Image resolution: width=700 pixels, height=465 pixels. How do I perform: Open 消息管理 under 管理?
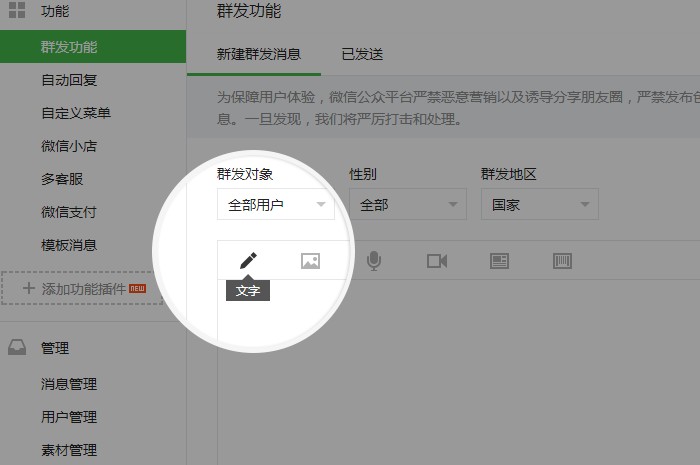[69, 384]
